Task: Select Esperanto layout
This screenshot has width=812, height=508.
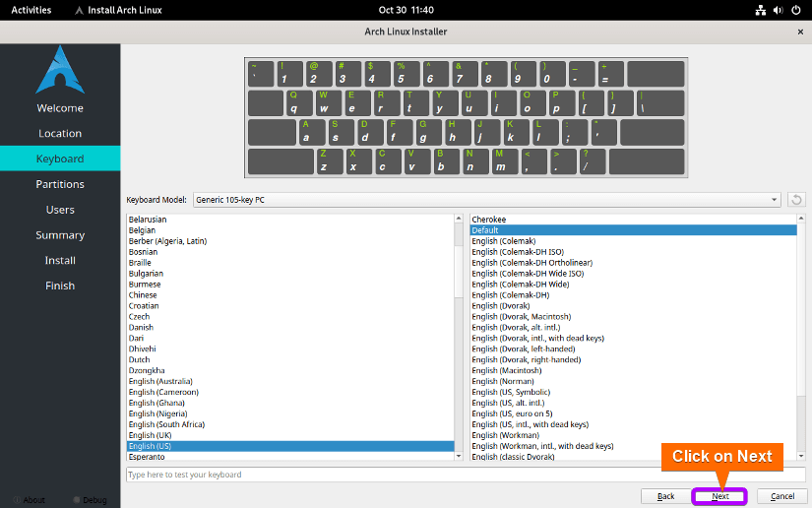Action: [x=290, y=457]
